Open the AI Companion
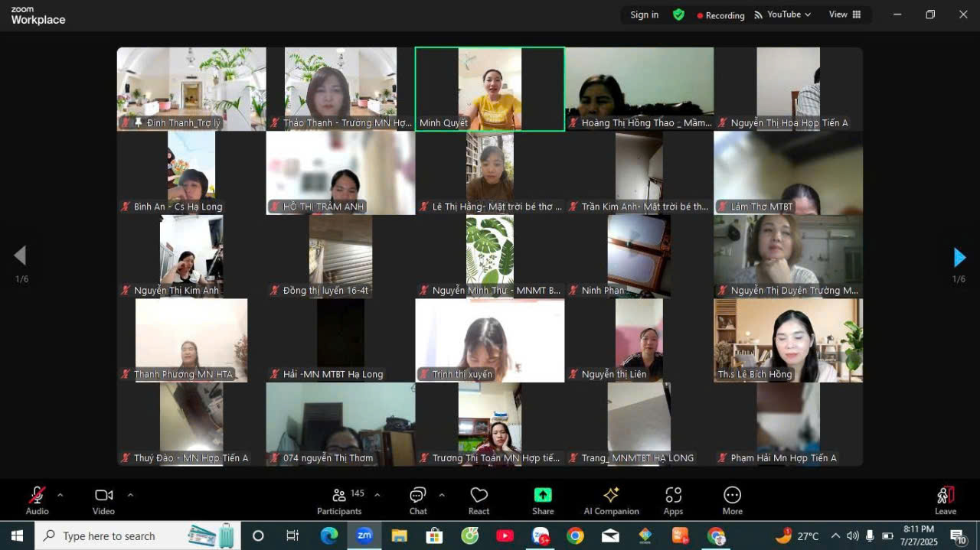This screenshot has height=550, width=980. click(611, 500)
